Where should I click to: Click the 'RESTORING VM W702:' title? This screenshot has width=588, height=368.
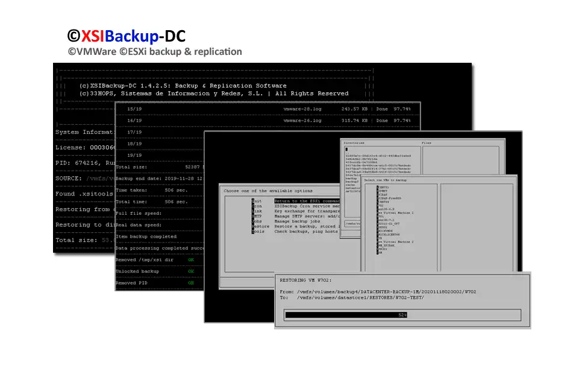pos(305,280)
